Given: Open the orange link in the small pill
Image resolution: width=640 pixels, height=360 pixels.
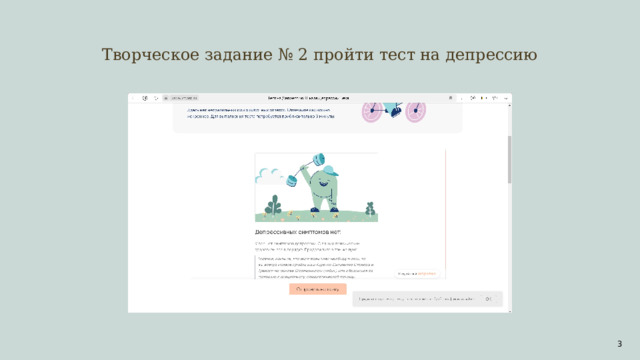Looking at the screenshot, I should (427, 273).
